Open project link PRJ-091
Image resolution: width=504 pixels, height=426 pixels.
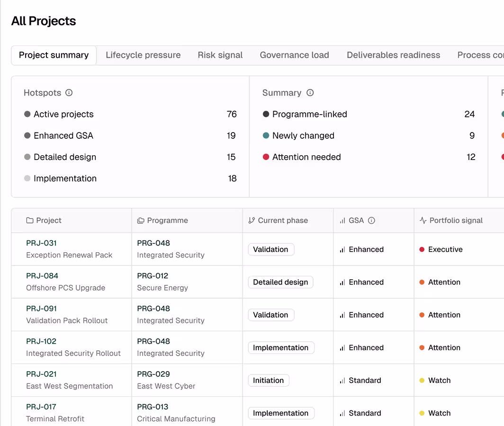(x=42, y=309)
